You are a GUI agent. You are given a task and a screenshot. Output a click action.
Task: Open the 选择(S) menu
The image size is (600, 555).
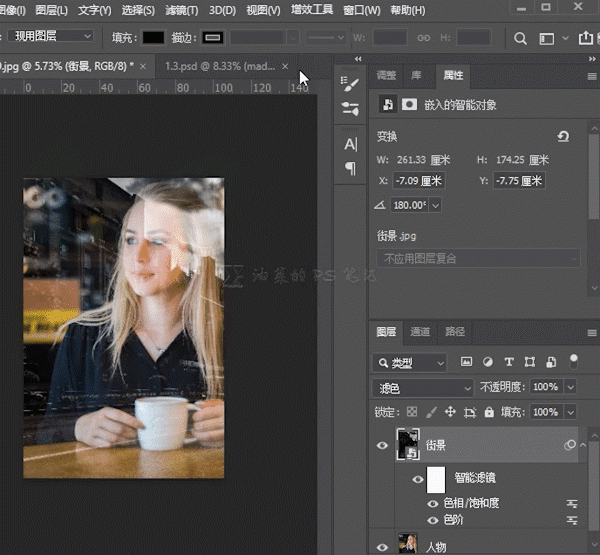[138, 10]
